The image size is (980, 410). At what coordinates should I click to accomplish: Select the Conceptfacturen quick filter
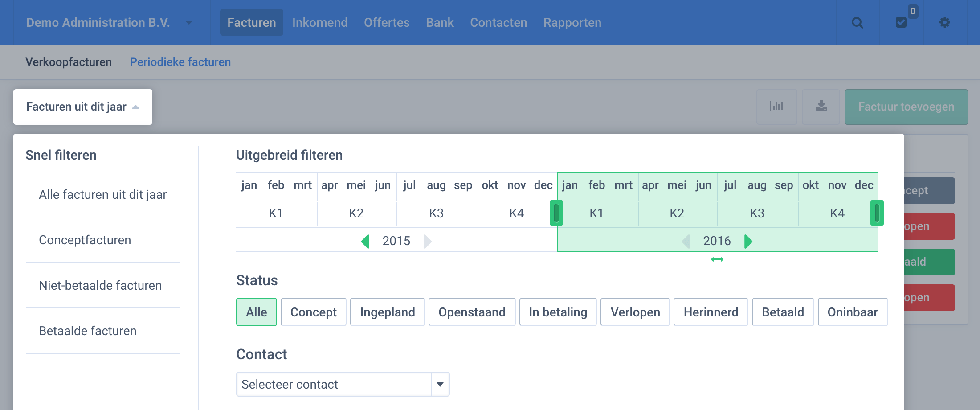[x=85, y=240]
